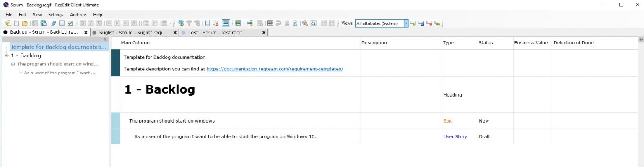Close the Buglist - Scrum tab
Image resolution: width=644 pixels, height=167 pixels.
pos(174,32)
